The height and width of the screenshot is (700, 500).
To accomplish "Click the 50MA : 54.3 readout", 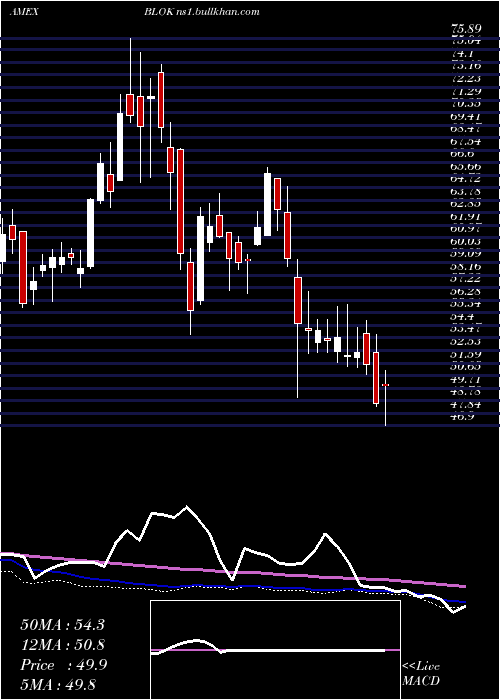I will point(62,625).
